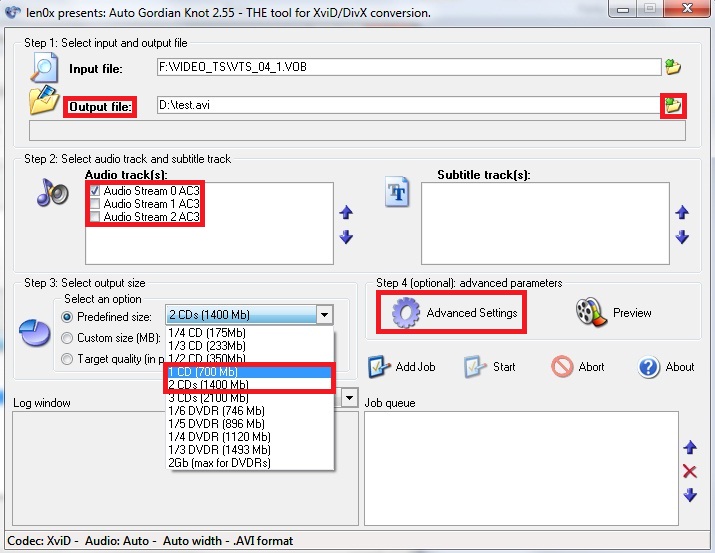The height and width of the screenshot is (553, 715).
Task: Choose 1/3 CD (233Mb) from list
Action: coord(250,346)
